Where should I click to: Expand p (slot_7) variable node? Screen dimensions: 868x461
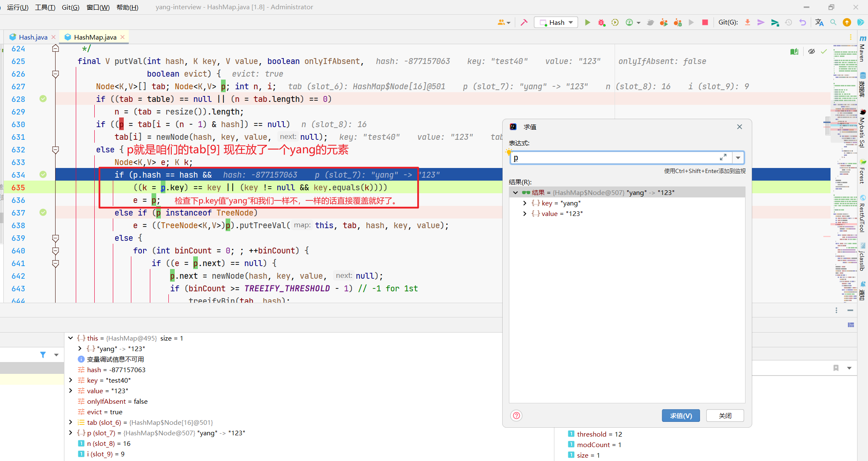click(x=70, y=433)
